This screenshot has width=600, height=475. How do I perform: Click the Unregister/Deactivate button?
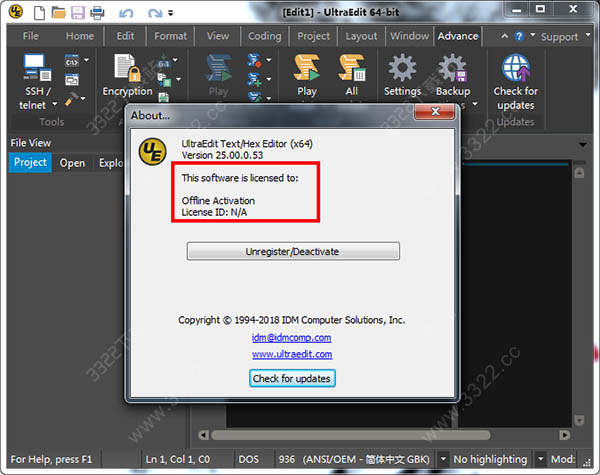click(293, 251)
